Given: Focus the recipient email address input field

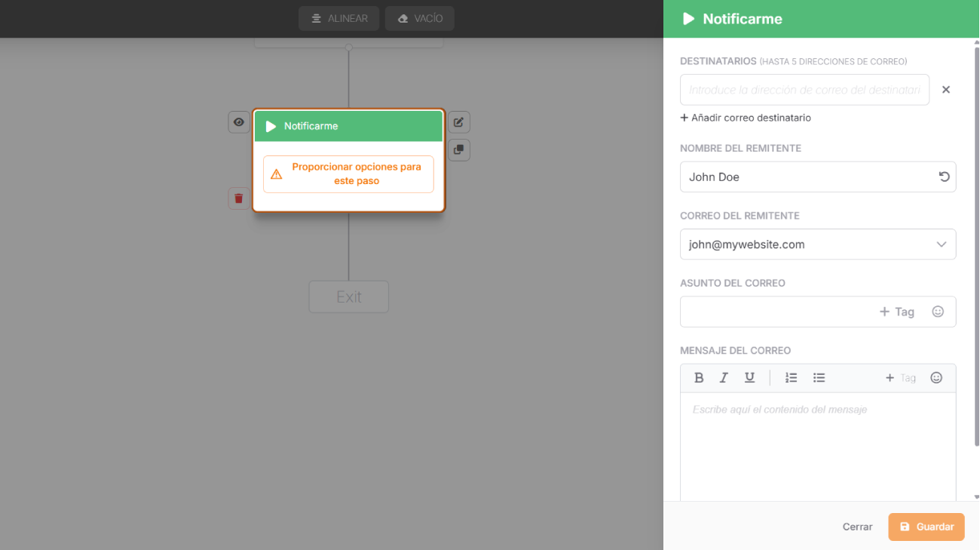Looking at the screenshot, I should (x=804, y=90).
